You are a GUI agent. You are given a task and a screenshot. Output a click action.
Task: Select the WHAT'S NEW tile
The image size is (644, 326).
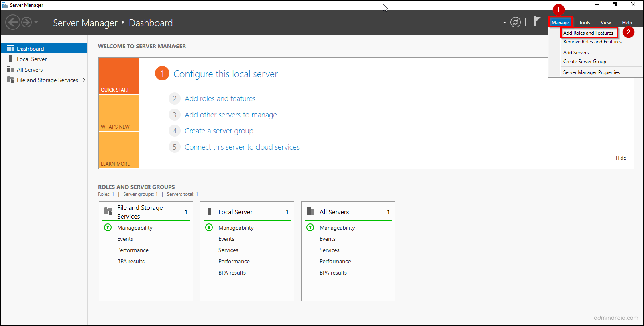click(119, 113)
